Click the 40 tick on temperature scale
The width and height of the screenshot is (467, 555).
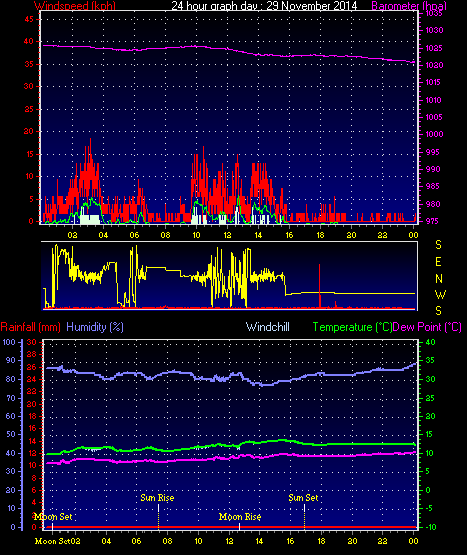[430, 342]
